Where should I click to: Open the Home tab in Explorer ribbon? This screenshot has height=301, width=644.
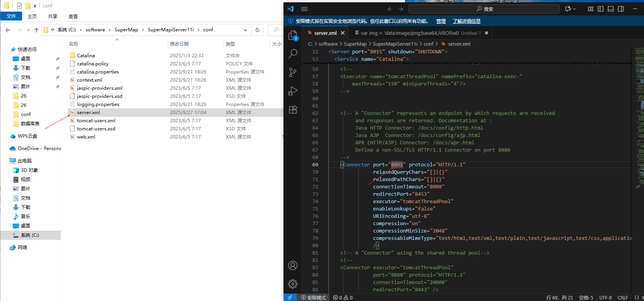[32, 16]
